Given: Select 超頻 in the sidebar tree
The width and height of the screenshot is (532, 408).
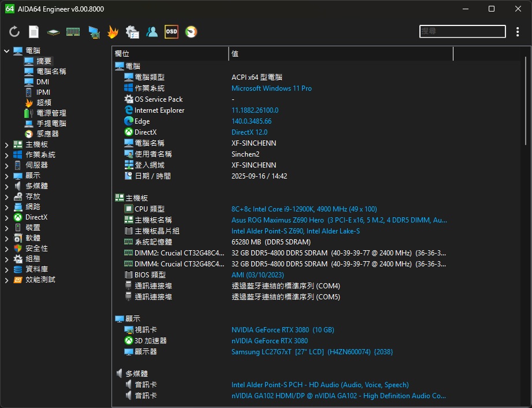Looking at the screenshot, I should tap(44, 102).
